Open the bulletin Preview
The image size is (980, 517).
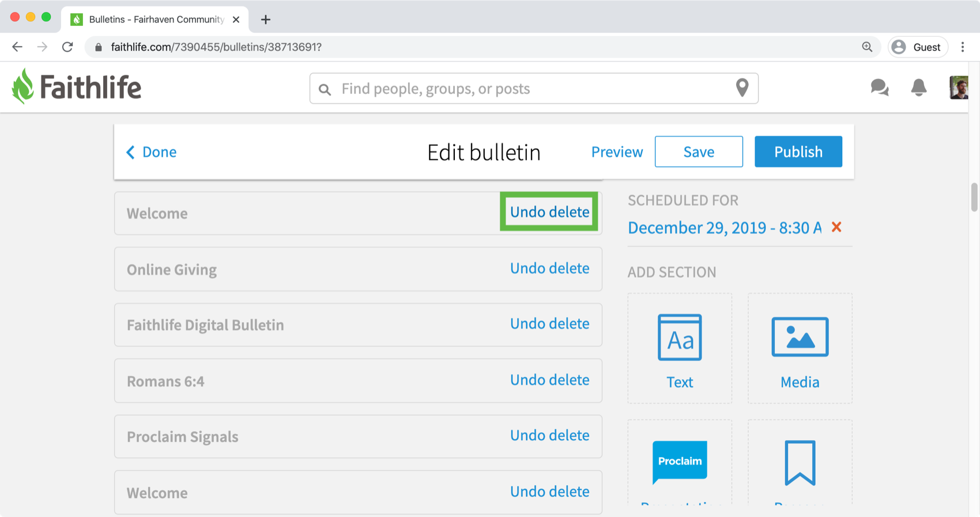617,152
